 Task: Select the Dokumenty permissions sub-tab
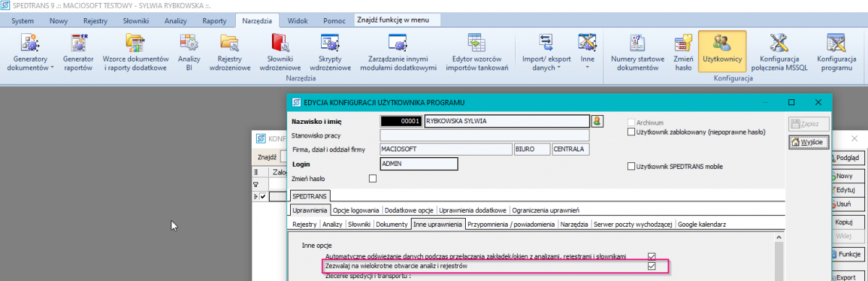click(392, 225)
